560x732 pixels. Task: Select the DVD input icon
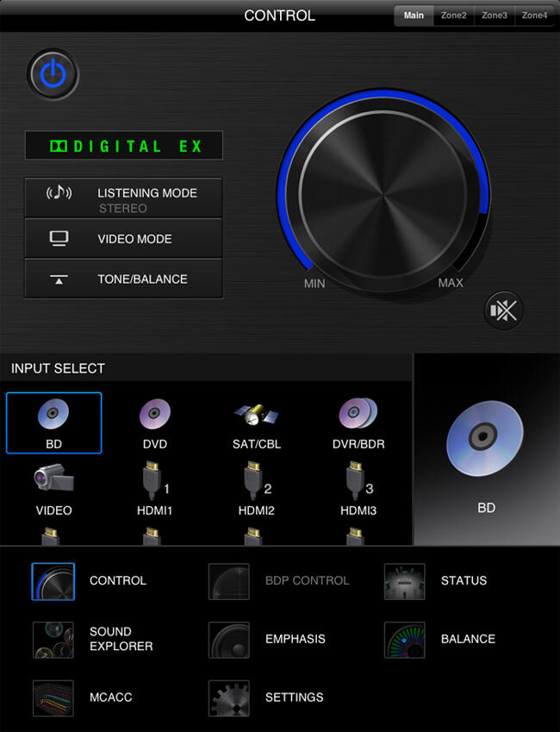point(155,423)
